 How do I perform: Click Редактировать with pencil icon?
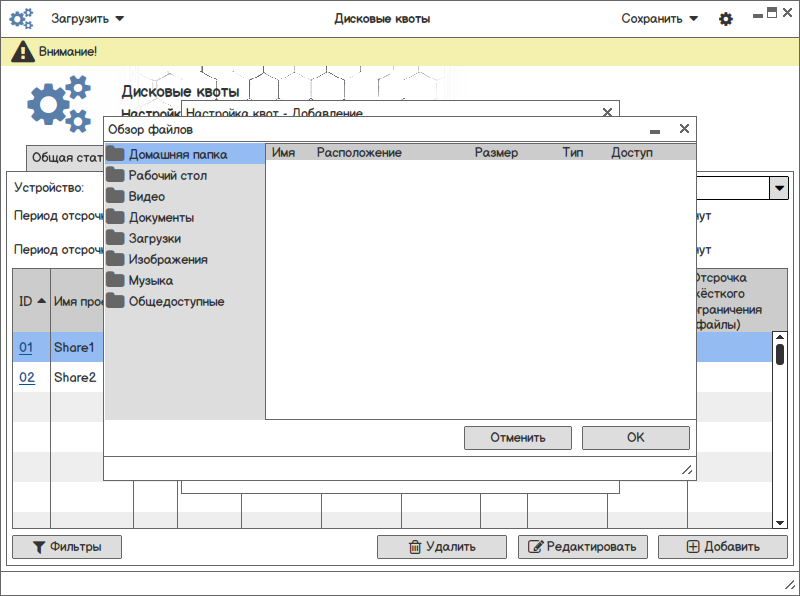[583, 547]
